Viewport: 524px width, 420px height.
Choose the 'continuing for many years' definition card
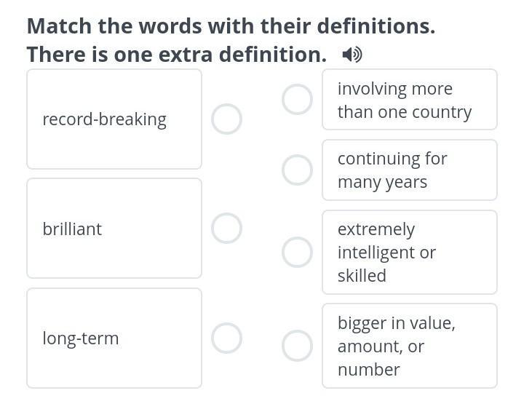pyautogui.click(x=409, y=170)
